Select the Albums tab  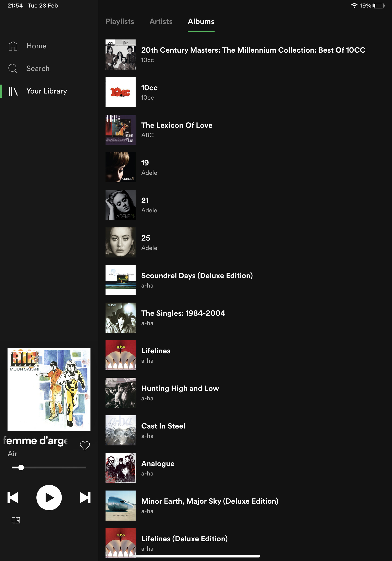201,22
